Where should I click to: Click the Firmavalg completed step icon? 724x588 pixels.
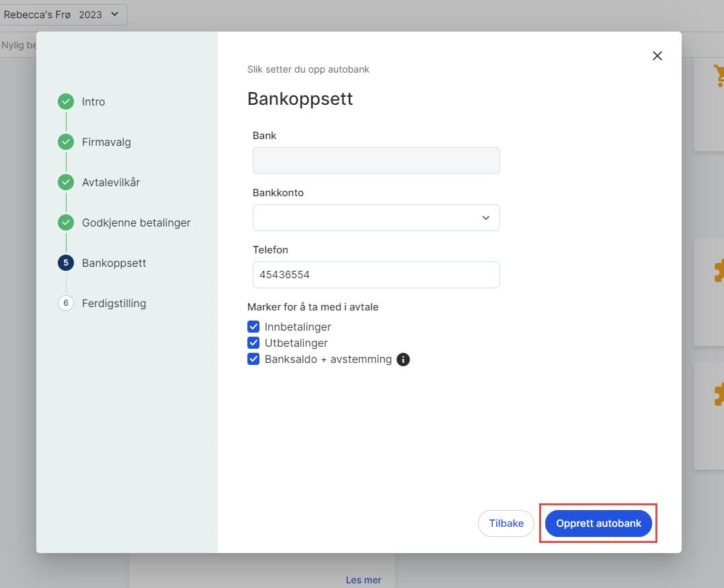click(66, 142)
